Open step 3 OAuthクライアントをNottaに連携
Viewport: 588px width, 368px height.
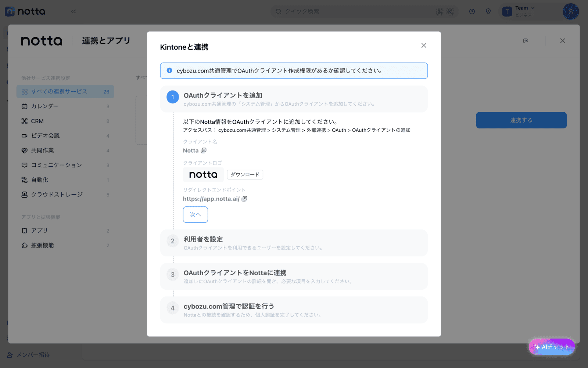tap(294, 276)
